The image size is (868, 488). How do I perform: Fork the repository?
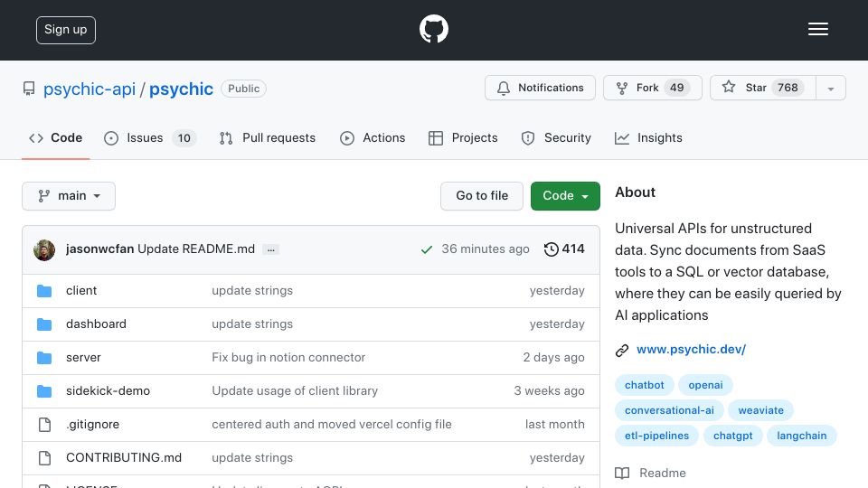[652, 88]
